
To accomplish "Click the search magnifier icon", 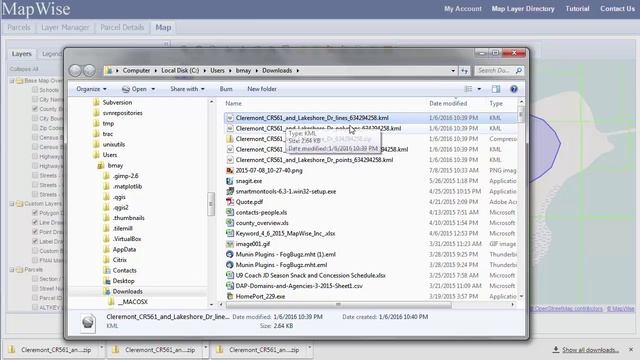I will click(x=519, y=71).
